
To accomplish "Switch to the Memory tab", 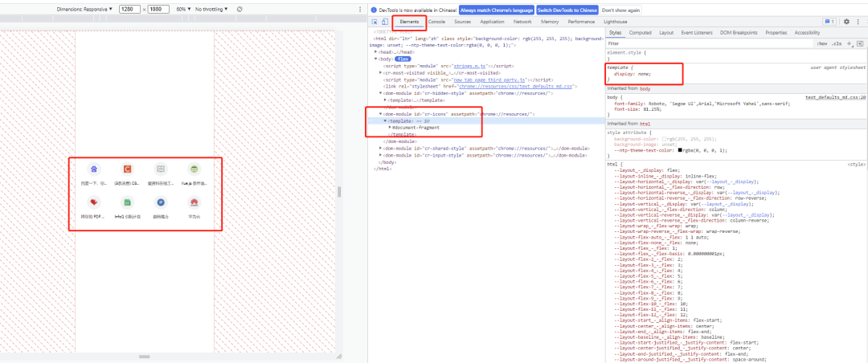I will pyautogui.click(x=550, y=22).
